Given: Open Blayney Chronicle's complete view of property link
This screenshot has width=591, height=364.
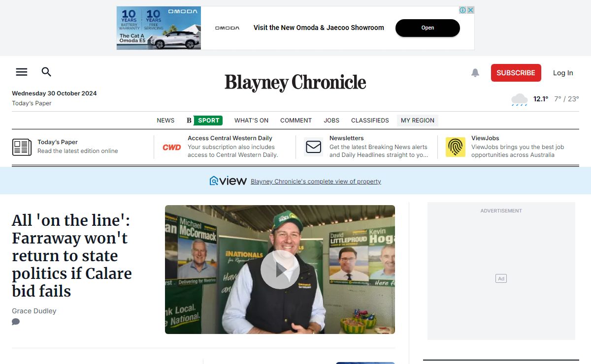Looking at the screenshot, I should point(316,182).
